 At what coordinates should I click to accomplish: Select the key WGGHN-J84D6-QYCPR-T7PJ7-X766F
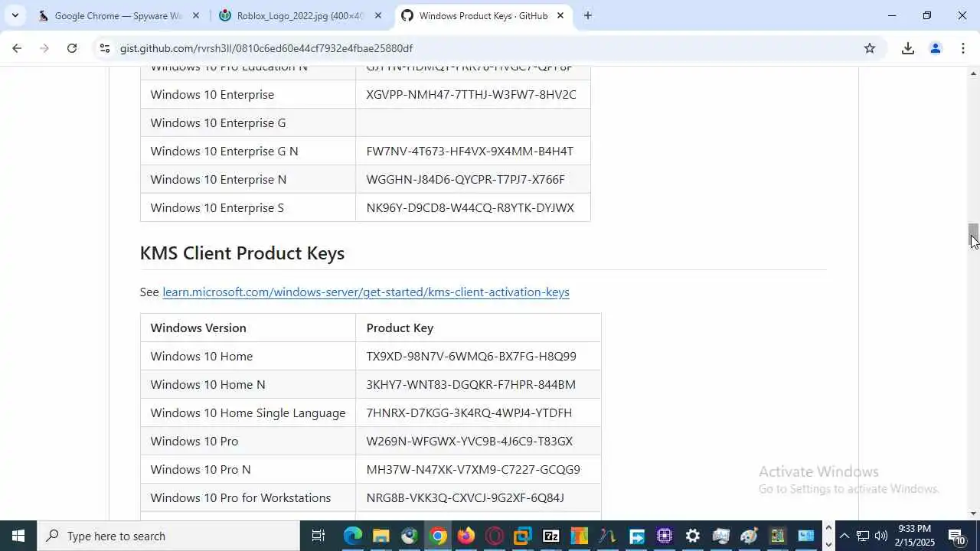(x=465, y=179)
